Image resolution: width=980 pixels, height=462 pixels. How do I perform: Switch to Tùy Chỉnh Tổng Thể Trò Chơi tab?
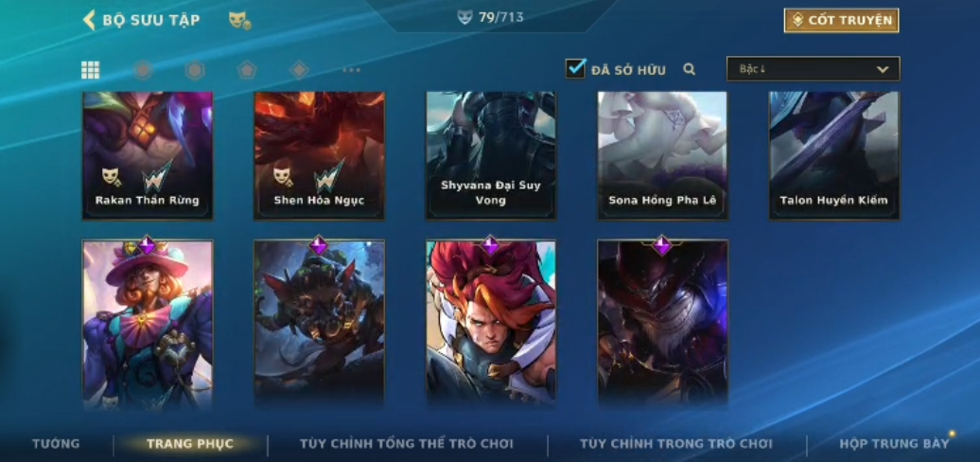point(406,444)
